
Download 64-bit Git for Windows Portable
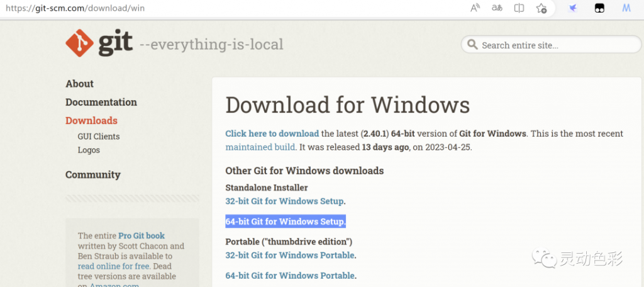point(290,276)
